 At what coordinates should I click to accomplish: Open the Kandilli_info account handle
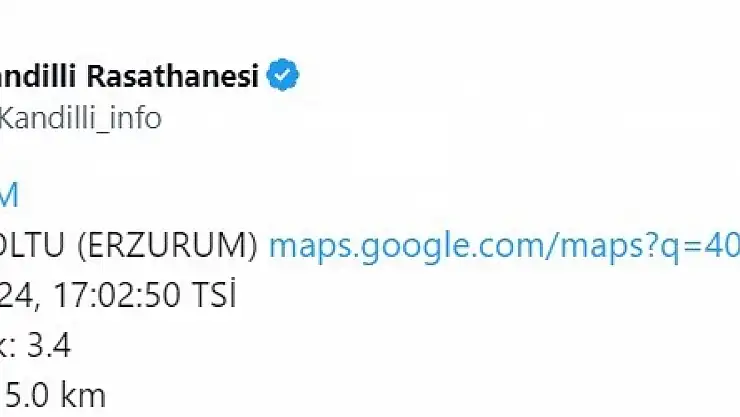81,118
